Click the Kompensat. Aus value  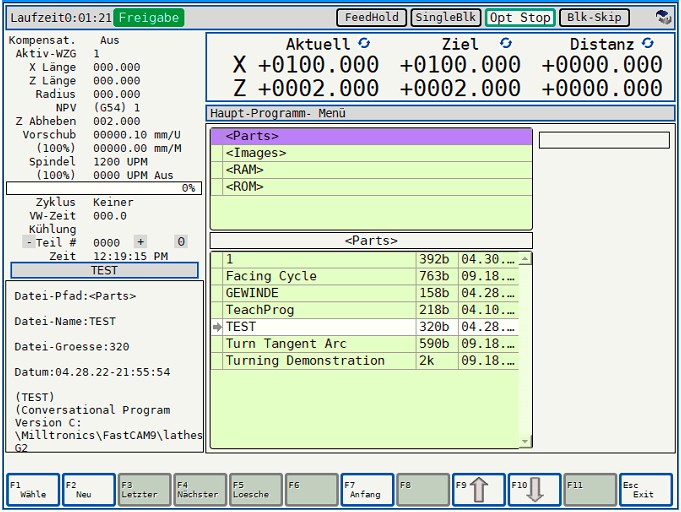click(x=109, y=40)
